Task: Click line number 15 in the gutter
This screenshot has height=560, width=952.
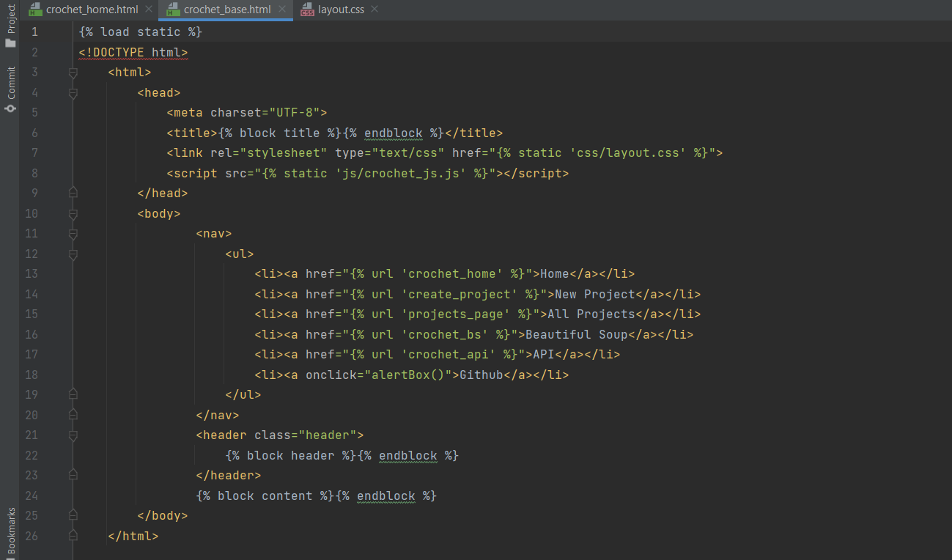Action: pos(31,314)
